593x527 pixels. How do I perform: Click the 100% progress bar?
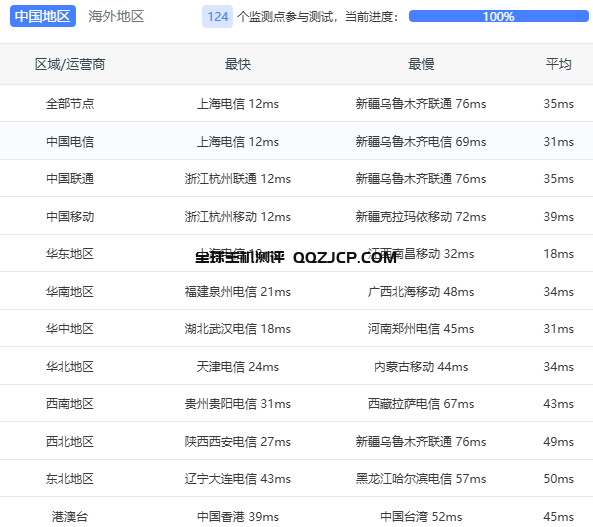pos(498,16)
